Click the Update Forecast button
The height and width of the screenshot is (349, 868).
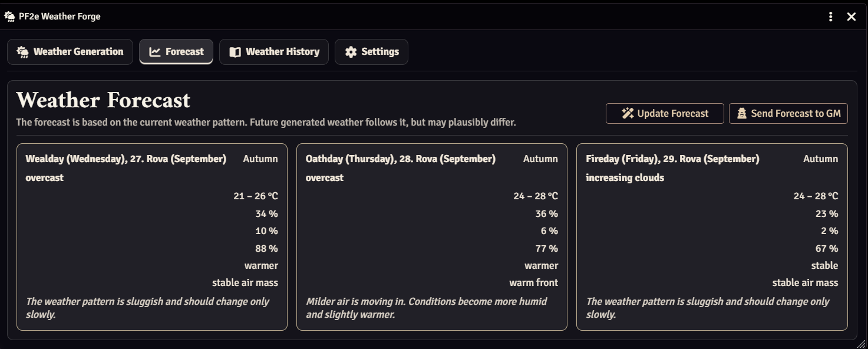pyautogui.click(x=665, y=113)
